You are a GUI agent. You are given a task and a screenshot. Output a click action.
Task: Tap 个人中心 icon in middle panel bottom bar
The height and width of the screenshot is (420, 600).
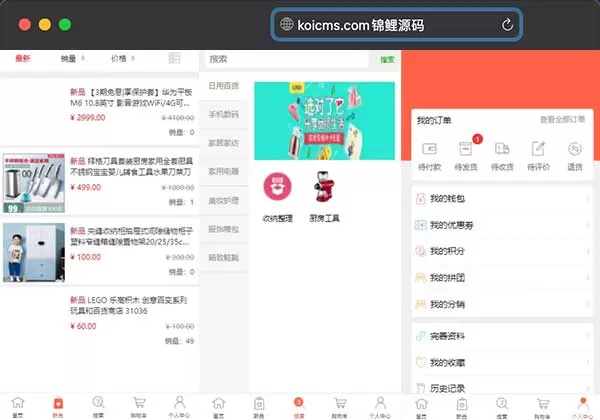coord(380,403)
